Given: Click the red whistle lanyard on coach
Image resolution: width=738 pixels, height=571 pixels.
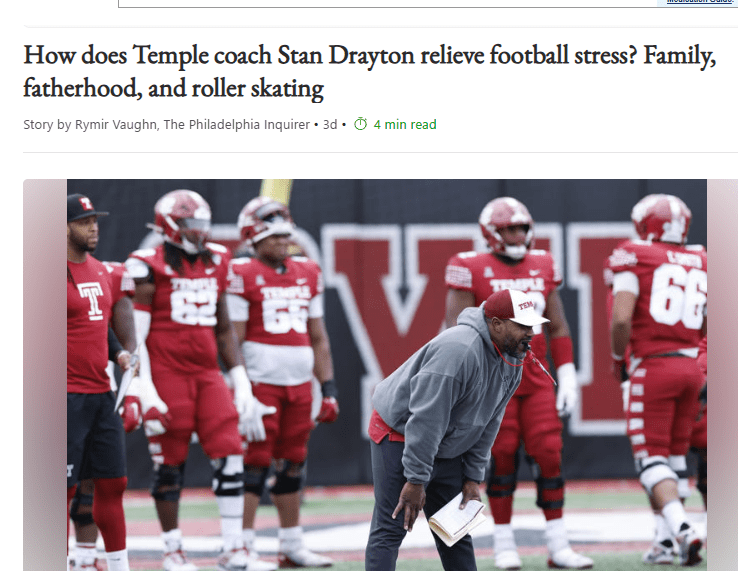Looking at the screenshot, I should click(x=522, y=356).
